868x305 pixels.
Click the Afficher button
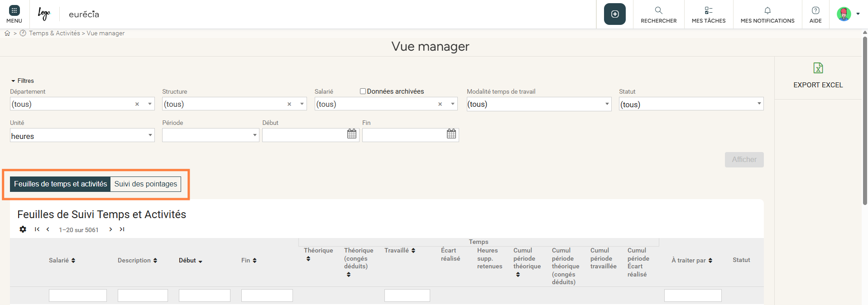pyautogui.click(x=743, y=160)
